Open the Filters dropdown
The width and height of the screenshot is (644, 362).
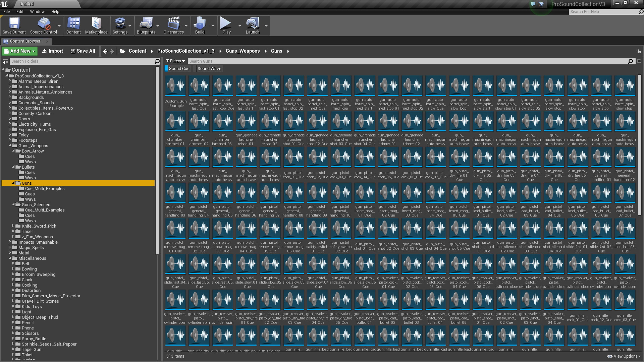click(x=175, y=61)
